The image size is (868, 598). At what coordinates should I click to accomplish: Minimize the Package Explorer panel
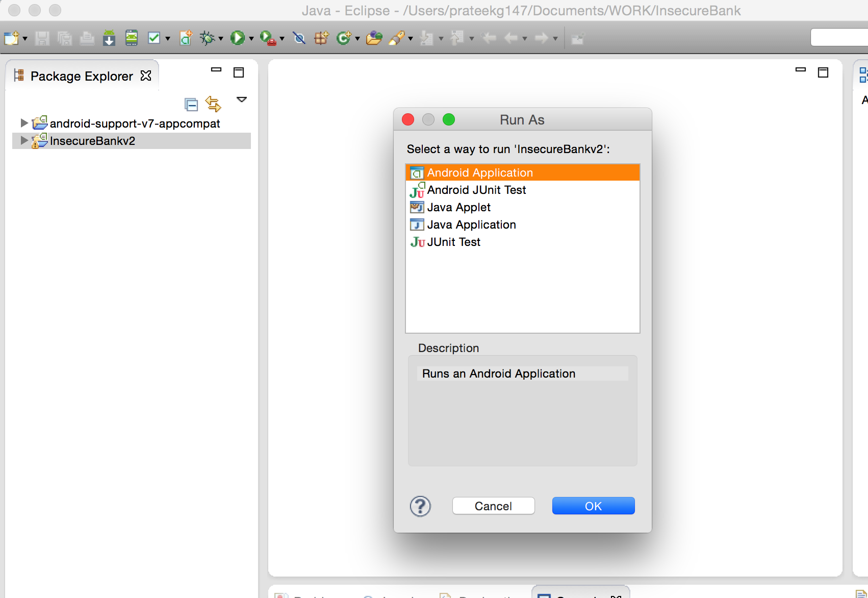pos(216,70)
